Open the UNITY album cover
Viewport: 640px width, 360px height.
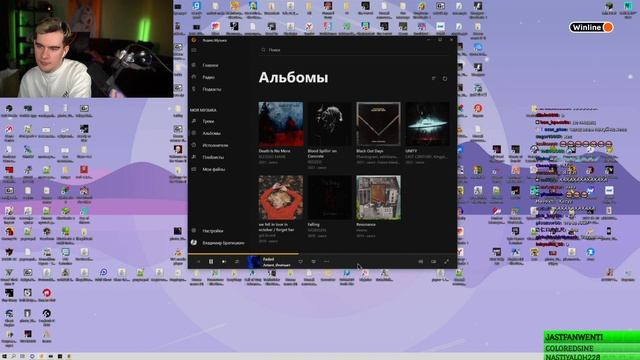point(427,124)
